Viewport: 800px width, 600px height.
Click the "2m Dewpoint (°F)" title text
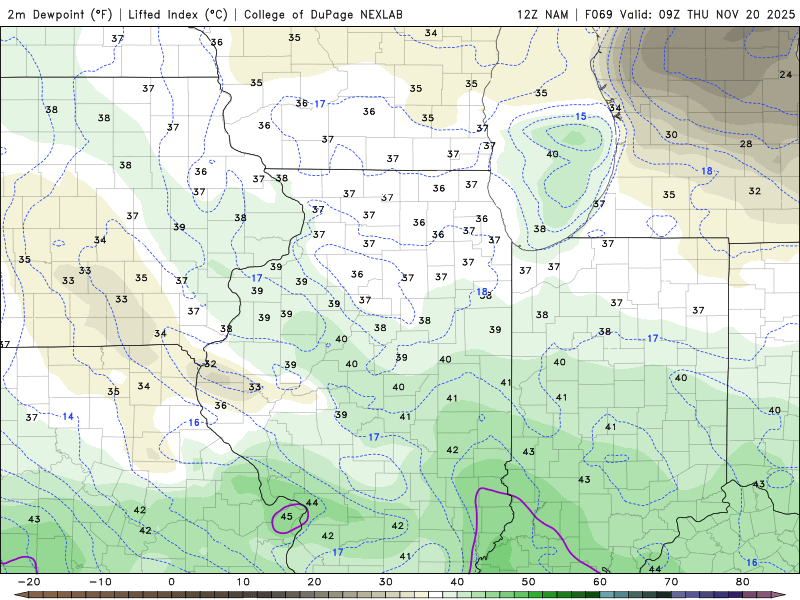(60, 14)
